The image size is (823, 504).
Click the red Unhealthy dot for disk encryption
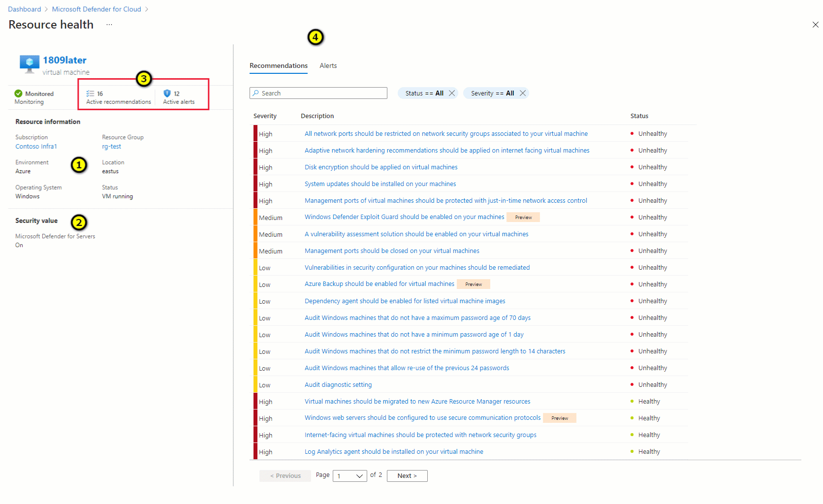633,167
